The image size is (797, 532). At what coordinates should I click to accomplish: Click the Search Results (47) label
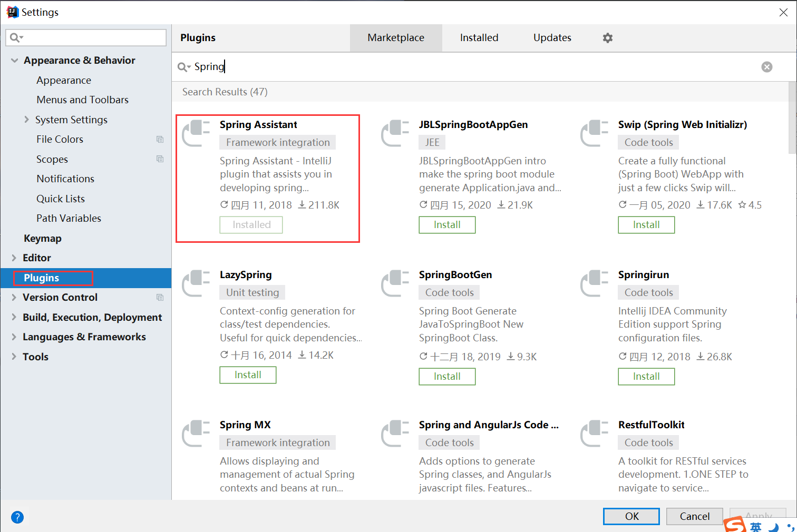point(225,92)
